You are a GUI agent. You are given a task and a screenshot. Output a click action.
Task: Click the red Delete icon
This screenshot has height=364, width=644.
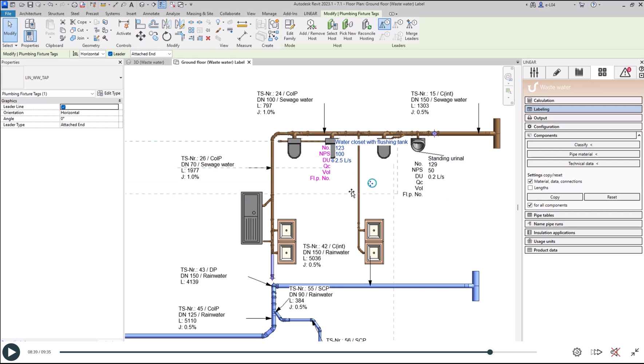point(208,38)
